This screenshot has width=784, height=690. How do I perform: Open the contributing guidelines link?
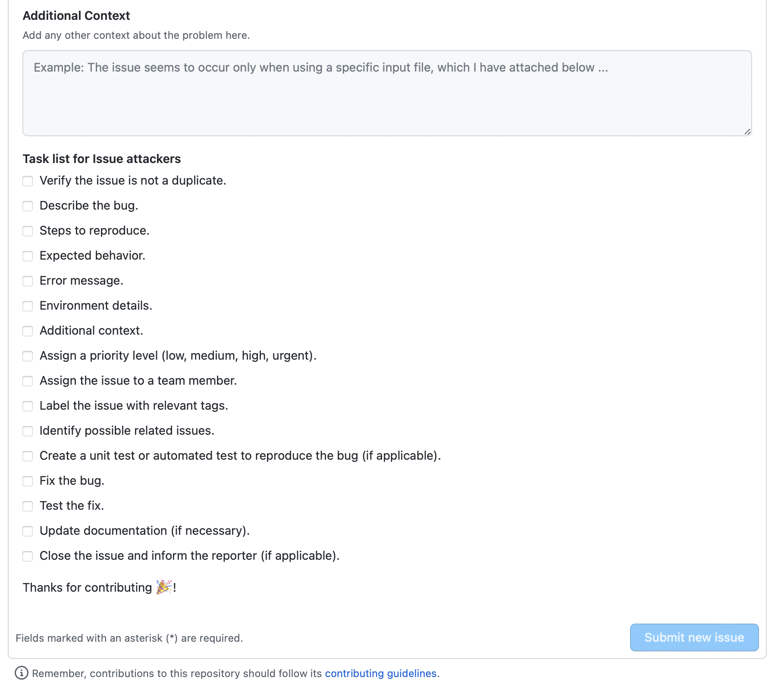[380, 674]
